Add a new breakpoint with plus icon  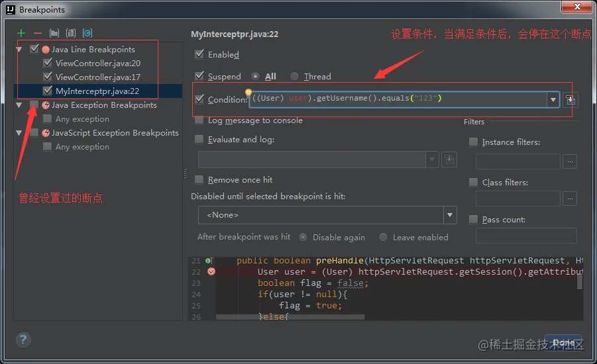pyautogui.click(x=21, y=33)
